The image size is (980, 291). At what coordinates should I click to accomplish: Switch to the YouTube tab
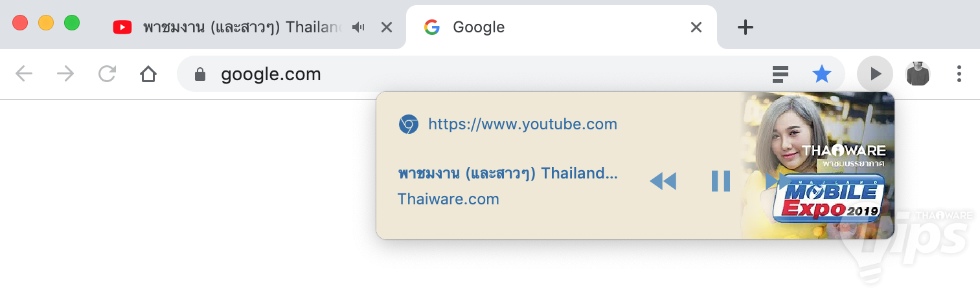240,27
